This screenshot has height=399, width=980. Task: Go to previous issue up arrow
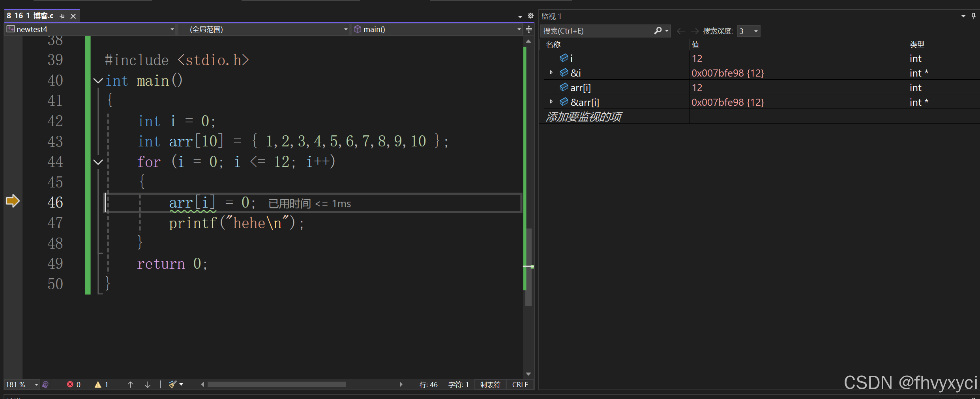pyautogui.click(x=130, y=384)
